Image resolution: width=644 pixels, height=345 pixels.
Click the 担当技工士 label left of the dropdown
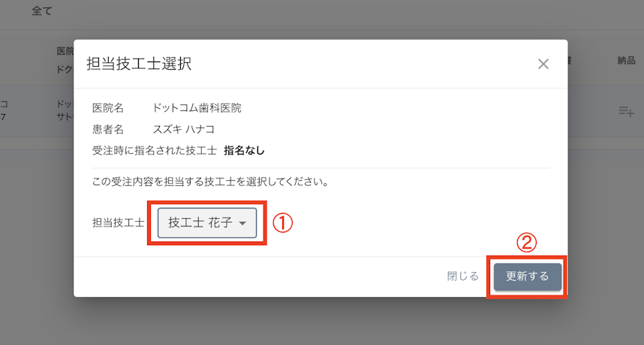(x=118, y=223)
